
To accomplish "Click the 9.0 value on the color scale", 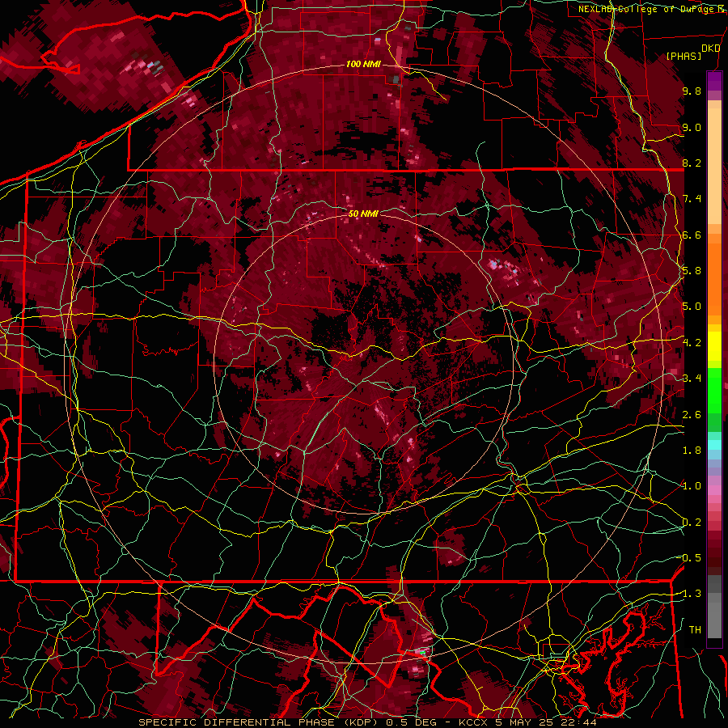I will point(692,127).
